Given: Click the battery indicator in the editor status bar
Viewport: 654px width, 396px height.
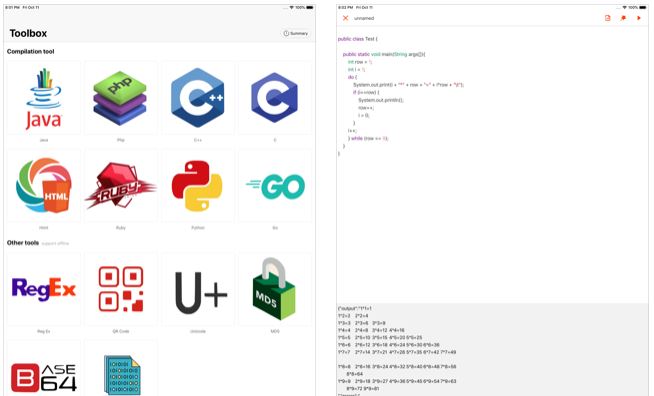Looking at the screenshot, I should (644, 8).
